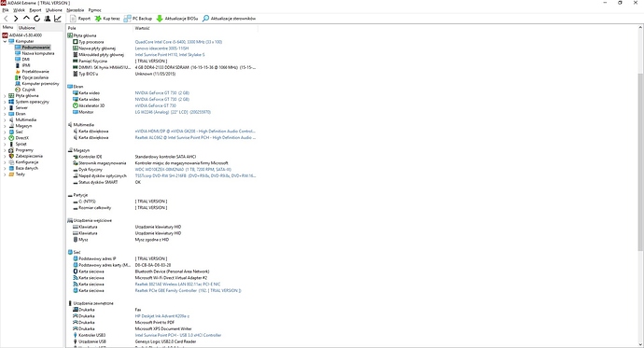The width and height of the screenshot is (644, 348).
Task: Open the Pomoc menu
Action: pyautogui.click(x=95, y=10)
